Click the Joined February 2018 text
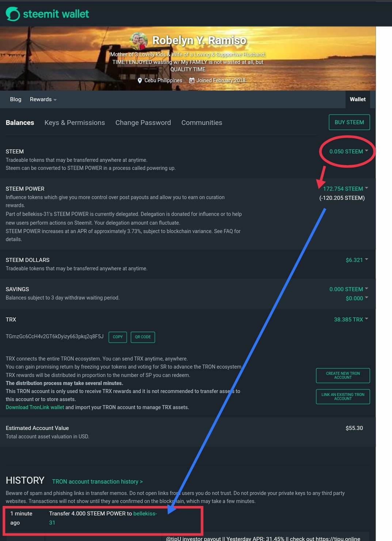Image resolution: width=392 pixels, height=541 pixels. [221, 80]
